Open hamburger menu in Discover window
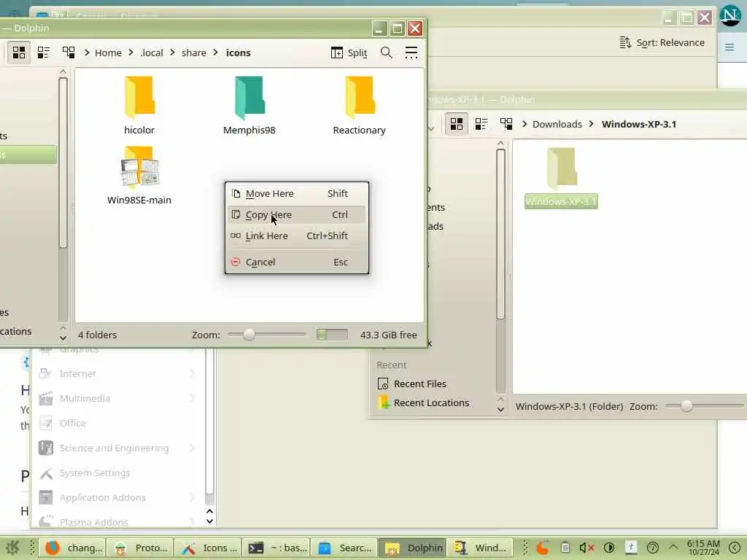Screen dimensions: 747x560 [x=729, y=47]
